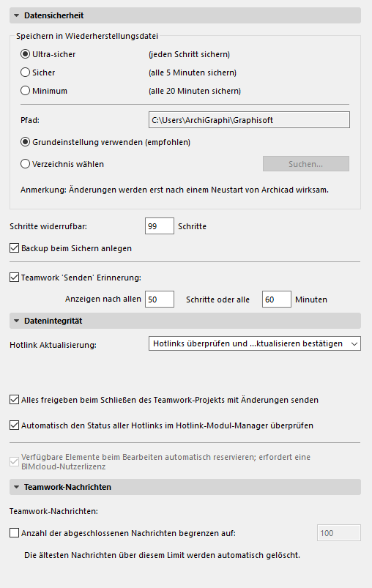372x588 pixels.
Task: Click the Anzeigen nach allen 50 field
Action: [x=160, y=299]
